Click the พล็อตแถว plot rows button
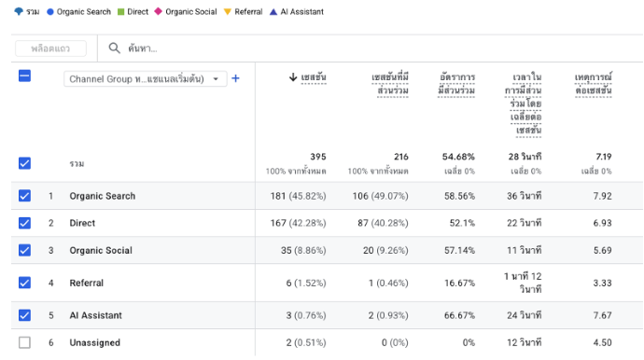The height and width of the screenshot is (360, 644). (50, 48)
